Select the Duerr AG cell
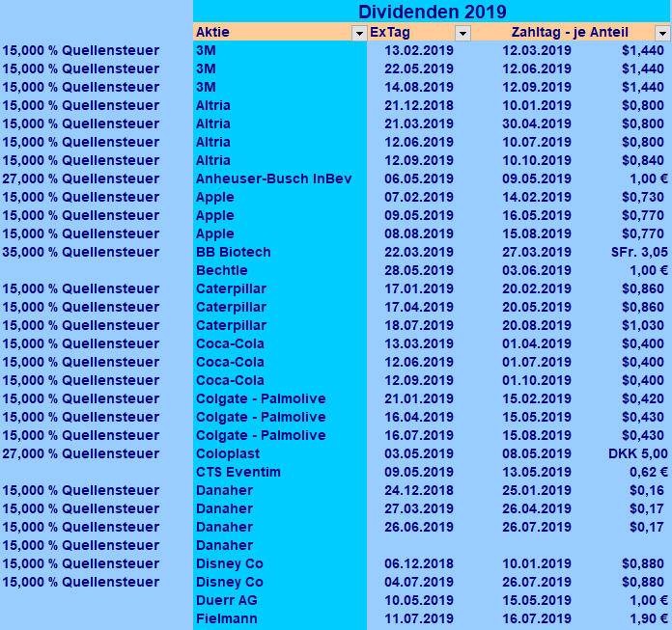 tap(280, 600)
